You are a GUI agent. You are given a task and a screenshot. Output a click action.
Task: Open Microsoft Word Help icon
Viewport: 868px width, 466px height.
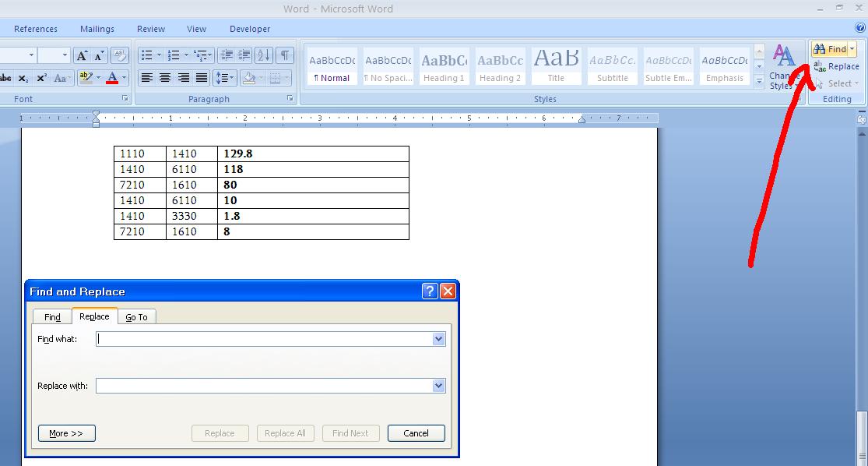(860, 27)
